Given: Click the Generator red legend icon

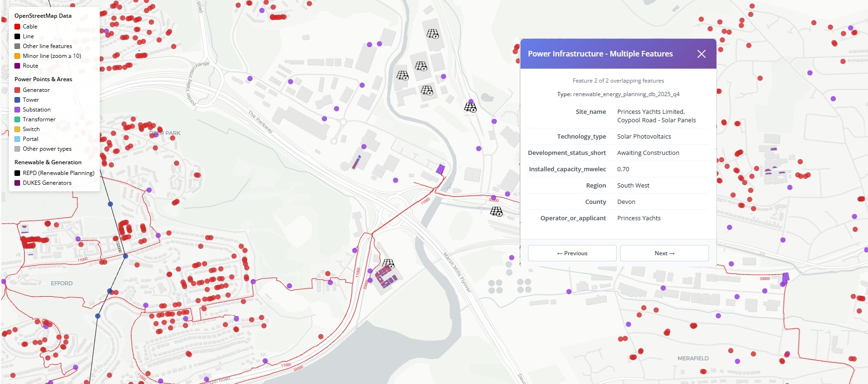Looking at the screenshot, I should pyautogui.click(x=17, y=90).
